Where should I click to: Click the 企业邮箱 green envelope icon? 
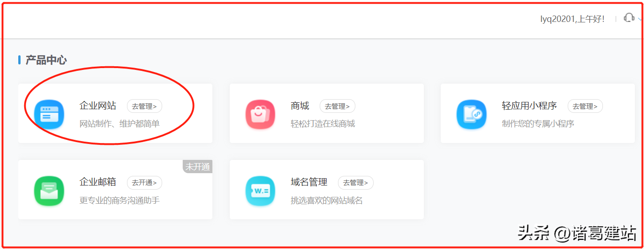coord(49,191)
